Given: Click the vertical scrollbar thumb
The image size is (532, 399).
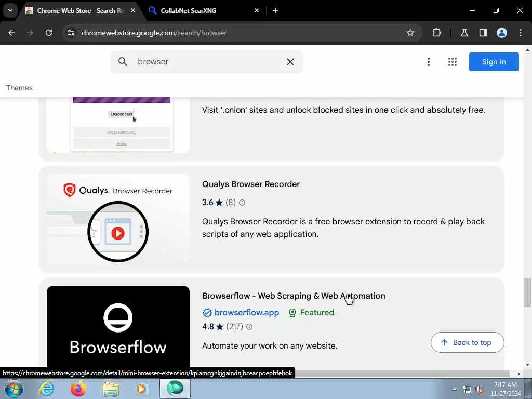Looking at the screenshot, I should coord(527,292).
